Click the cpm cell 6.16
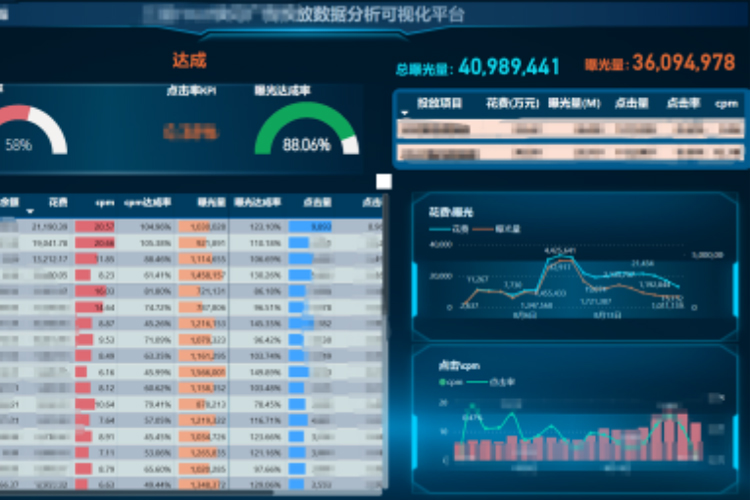This screenshot has height=500, width=750. tap(106, 372)
